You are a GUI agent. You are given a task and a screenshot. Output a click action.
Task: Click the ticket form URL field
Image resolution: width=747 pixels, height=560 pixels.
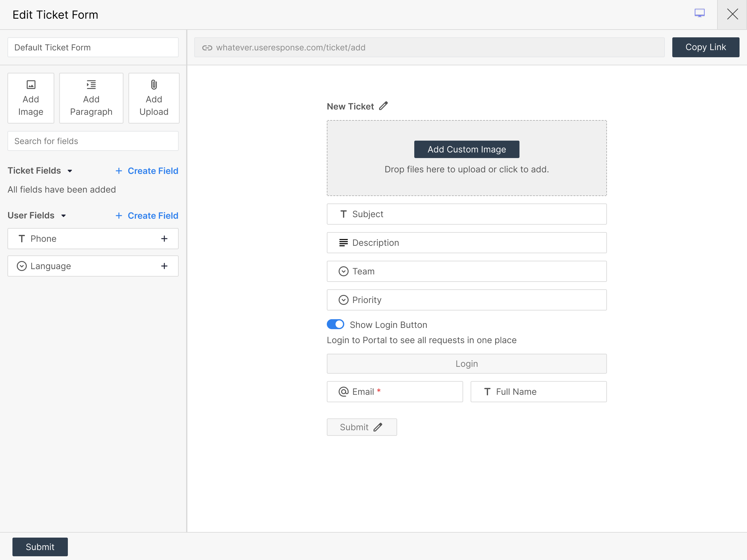429,47
